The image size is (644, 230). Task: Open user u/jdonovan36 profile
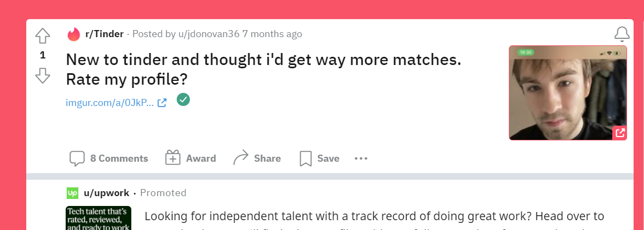tap(208, 34)
